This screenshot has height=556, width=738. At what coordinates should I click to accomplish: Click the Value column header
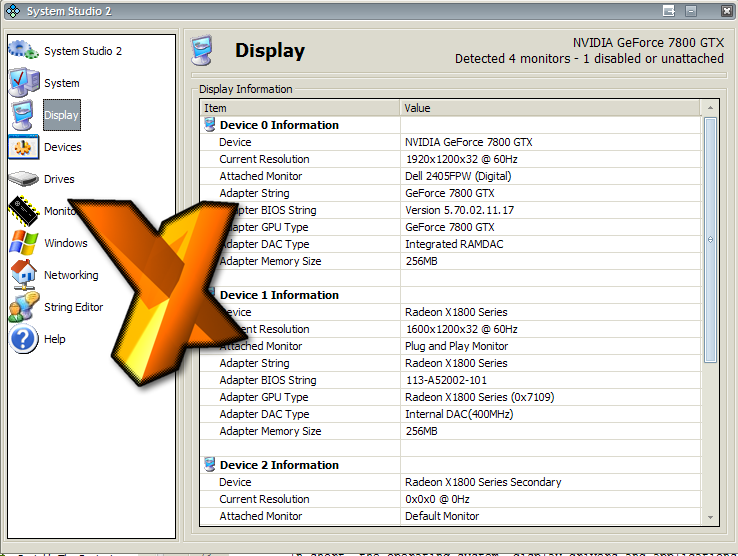click(x=550, y=108)
